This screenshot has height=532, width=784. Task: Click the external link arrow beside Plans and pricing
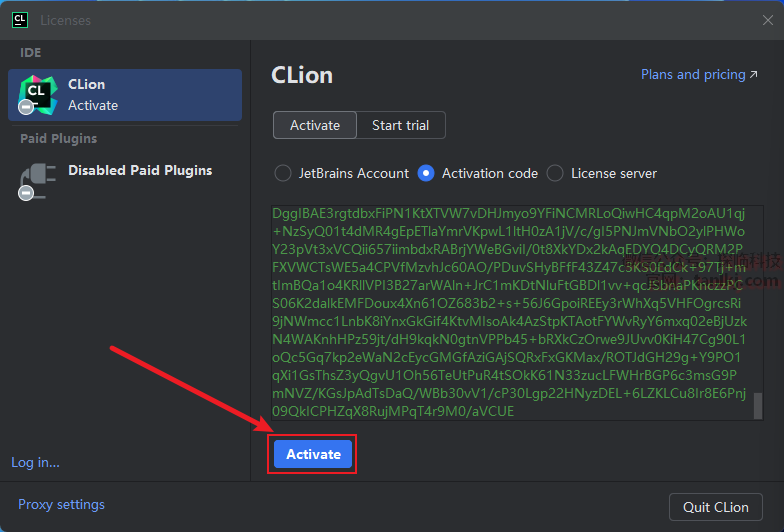(754, 75)
